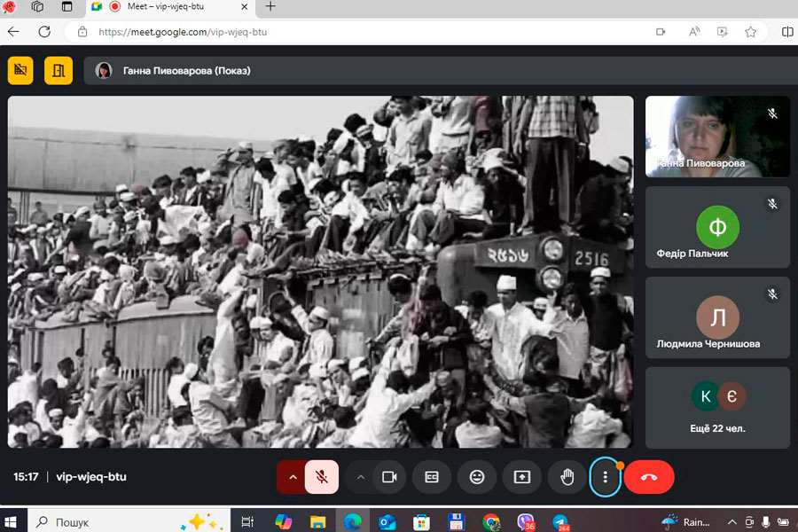The height and width of the screenshot is (532, 798).
Task: Open Microsoft Store from the taskbar
Action: [x=421, y=522]
